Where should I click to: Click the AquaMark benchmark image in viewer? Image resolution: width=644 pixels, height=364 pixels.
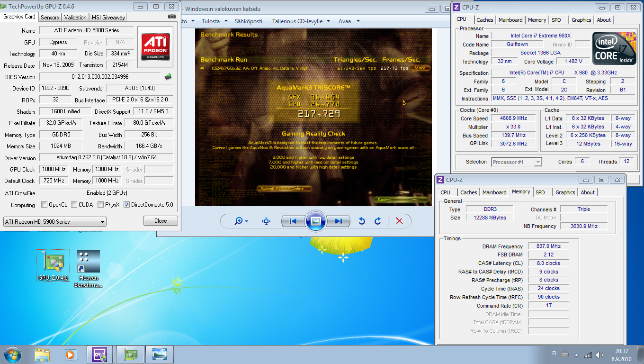click(313, 118)
